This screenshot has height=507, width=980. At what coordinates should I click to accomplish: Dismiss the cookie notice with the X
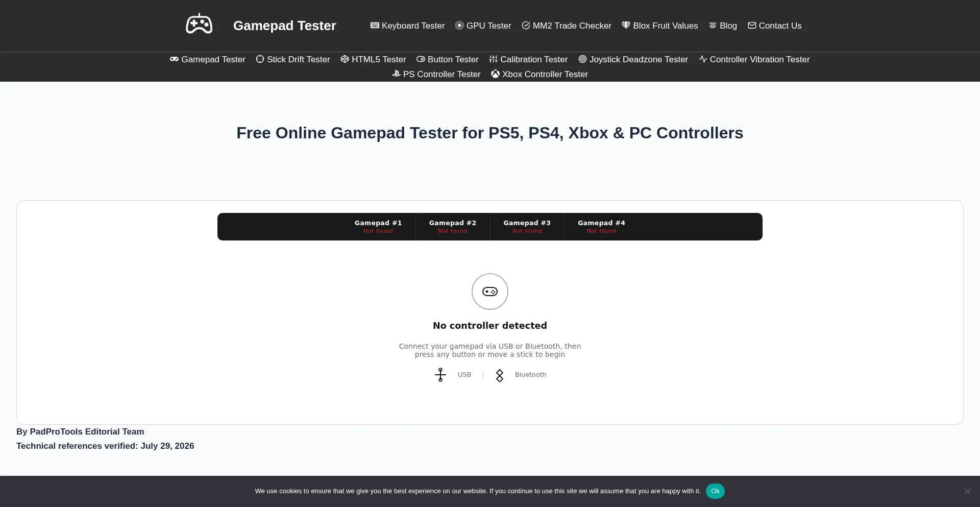pos(968,491)
